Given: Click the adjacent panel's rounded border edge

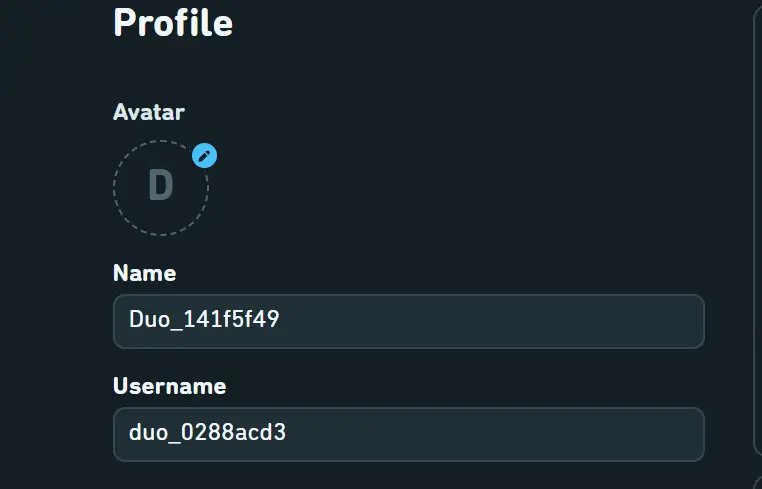Looking at the screenshot, I should click(x=757, y=228).
